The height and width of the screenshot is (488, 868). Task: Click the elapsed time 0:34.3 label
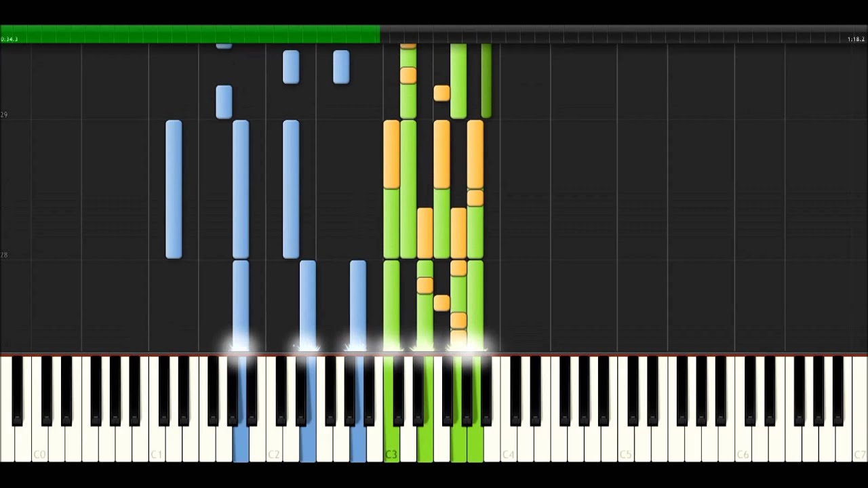click(x=9, y=39)
